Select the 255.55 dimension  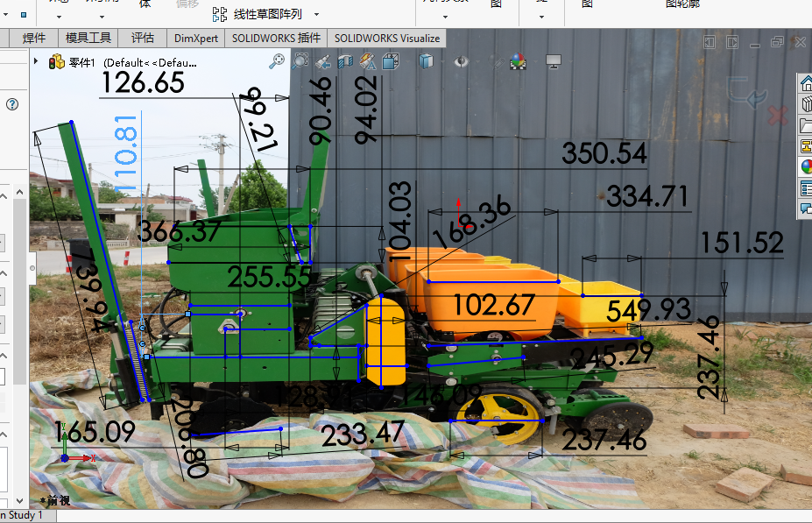pyautogui.click(x=269, y=277)
